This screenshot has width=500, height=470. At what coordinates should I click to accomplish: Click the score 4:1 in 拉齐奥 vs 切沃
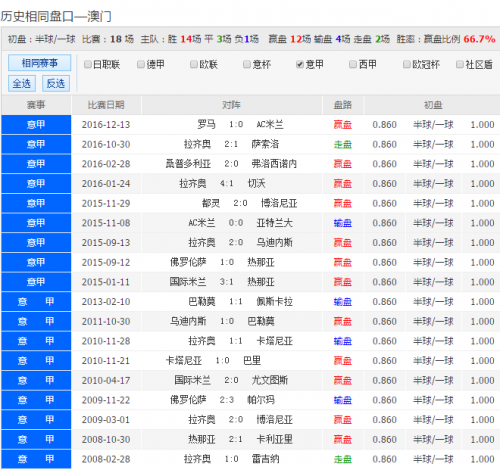coord(227,184)
